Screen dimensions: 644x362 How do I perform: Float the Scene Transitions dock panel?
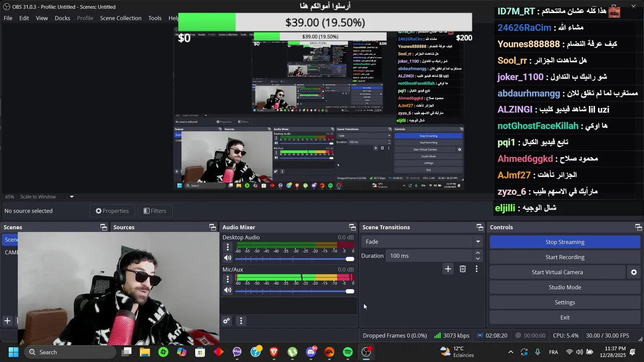(x=479, y=227)
